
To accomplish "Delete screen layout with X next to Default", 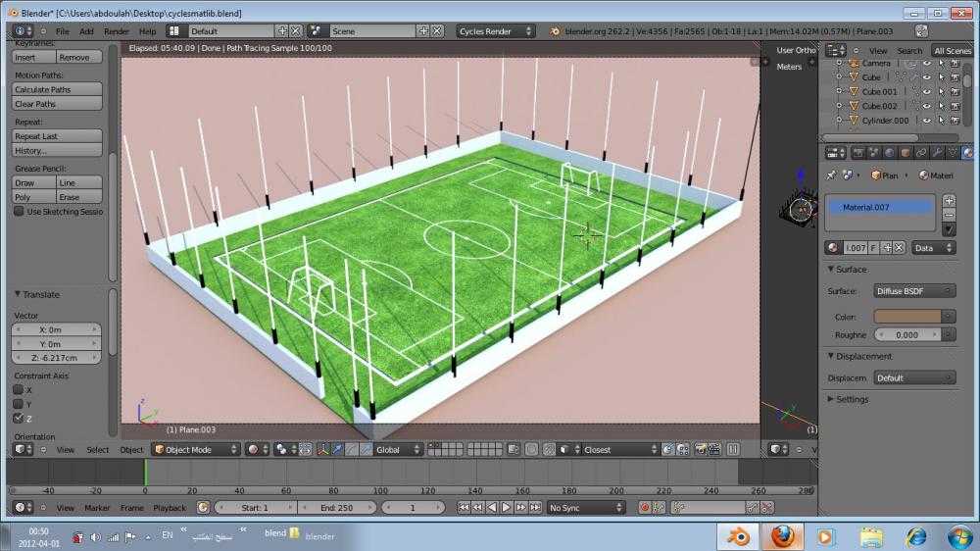I will pyautogui.click(x=296, y=30).
